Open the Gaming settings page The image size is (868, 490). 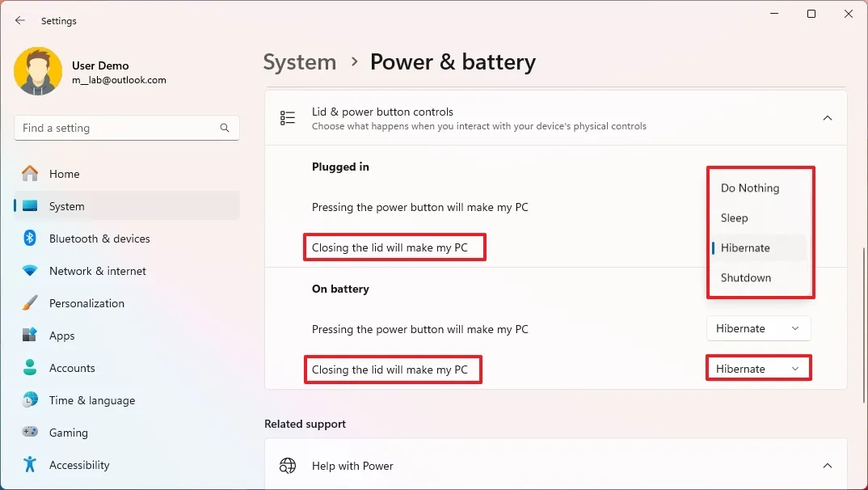68,433
